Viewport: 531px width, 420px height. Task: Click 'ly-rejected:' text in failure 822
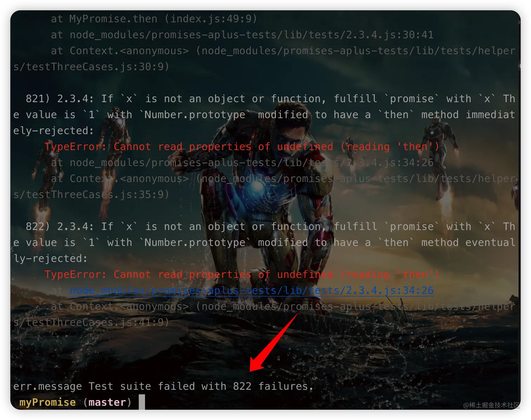pos(50,259)
